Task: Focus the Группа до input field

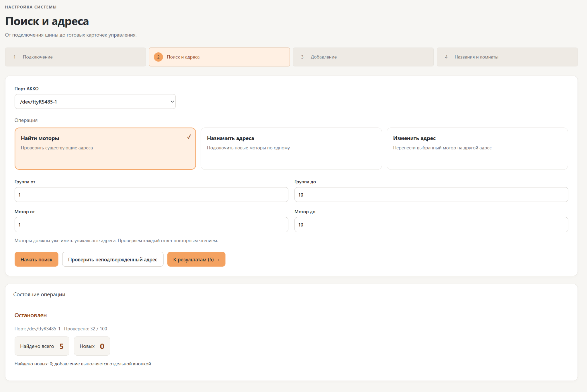Action: click(431, 195)
